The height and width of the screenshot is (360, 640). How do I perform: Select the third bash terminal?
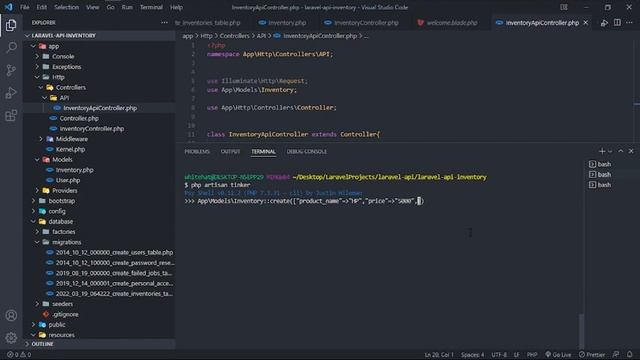coord(600,185)
